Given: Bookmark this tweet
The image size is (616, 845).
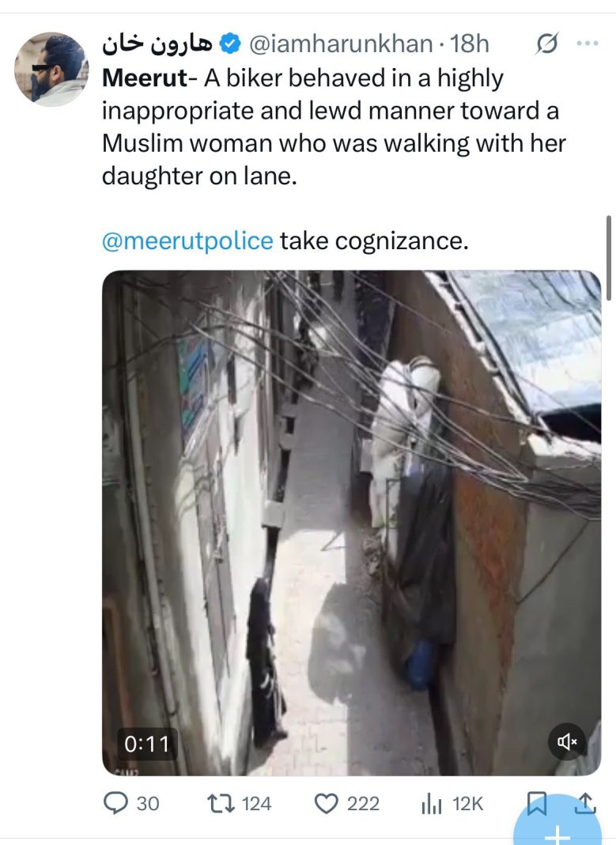Looking at the screenshot, I should [537, 804].
